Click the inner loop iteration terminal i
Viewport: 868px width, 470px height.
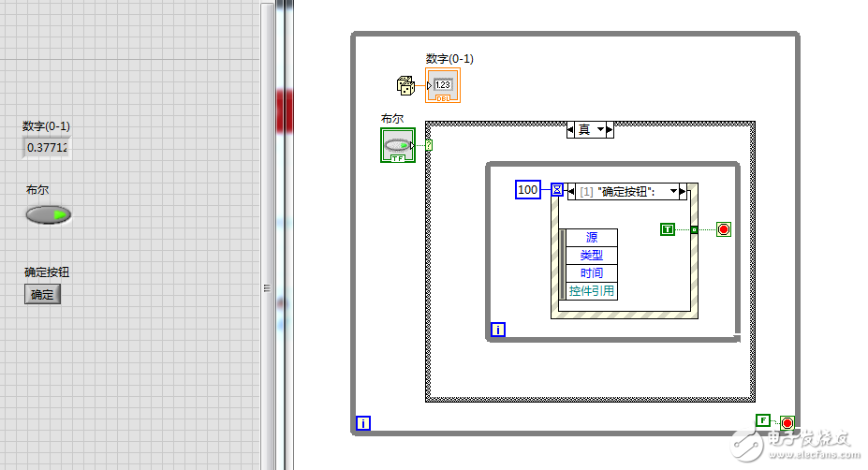point(498,330)
